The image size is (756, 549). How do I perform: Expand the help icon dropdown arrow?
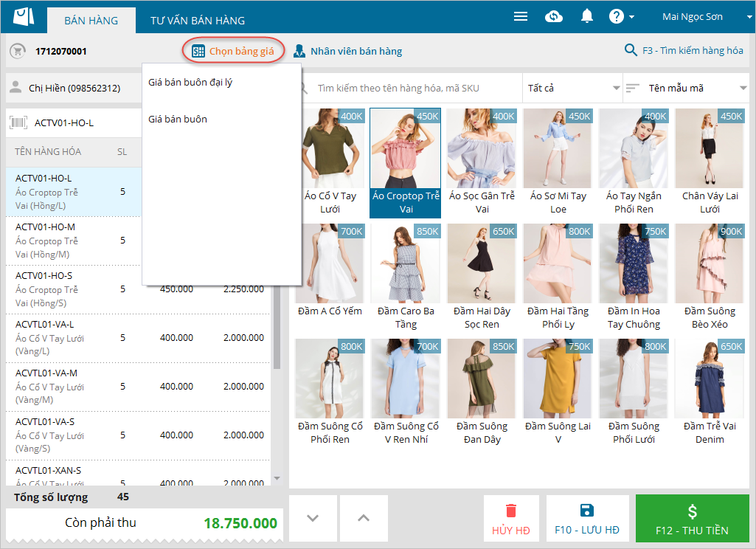point(631,17)
